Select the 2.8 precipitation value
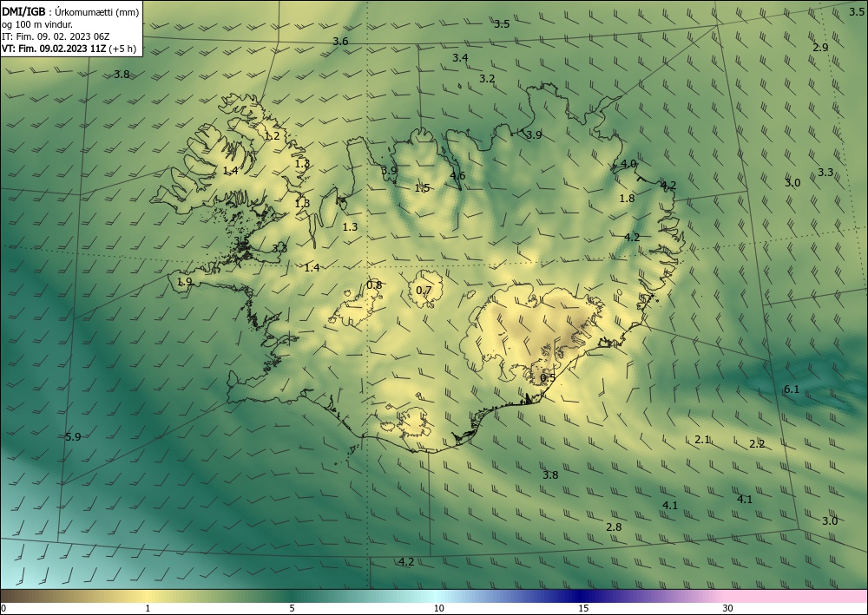 tap(614, 527)
